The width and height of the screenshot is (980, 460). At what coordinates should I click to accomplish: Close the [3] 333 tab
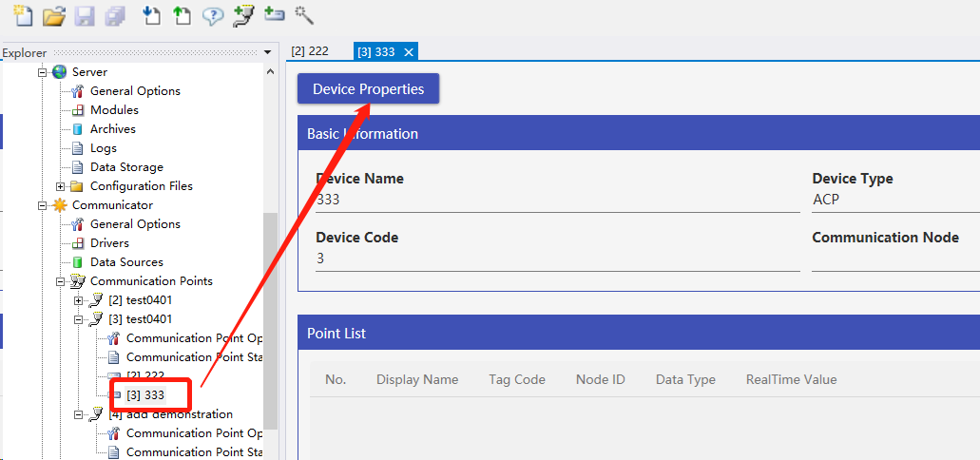(x=409, y=52)
